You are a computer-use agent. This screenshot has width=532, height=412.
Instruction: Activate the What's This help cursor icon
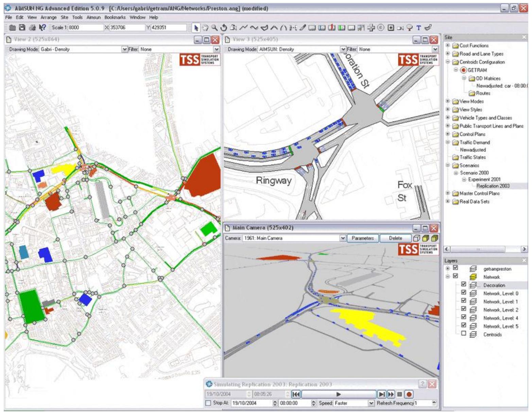tap(42, 28)
